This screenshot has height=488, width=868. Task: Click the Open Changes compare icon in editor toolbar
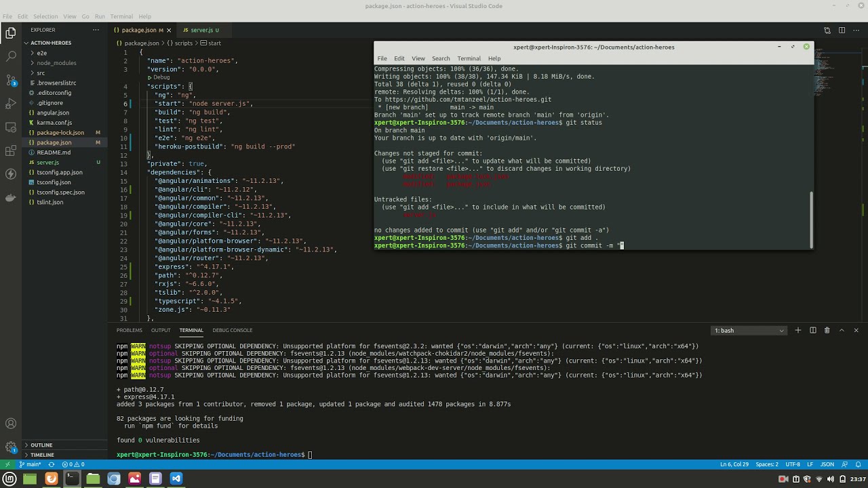coord(827,30)
